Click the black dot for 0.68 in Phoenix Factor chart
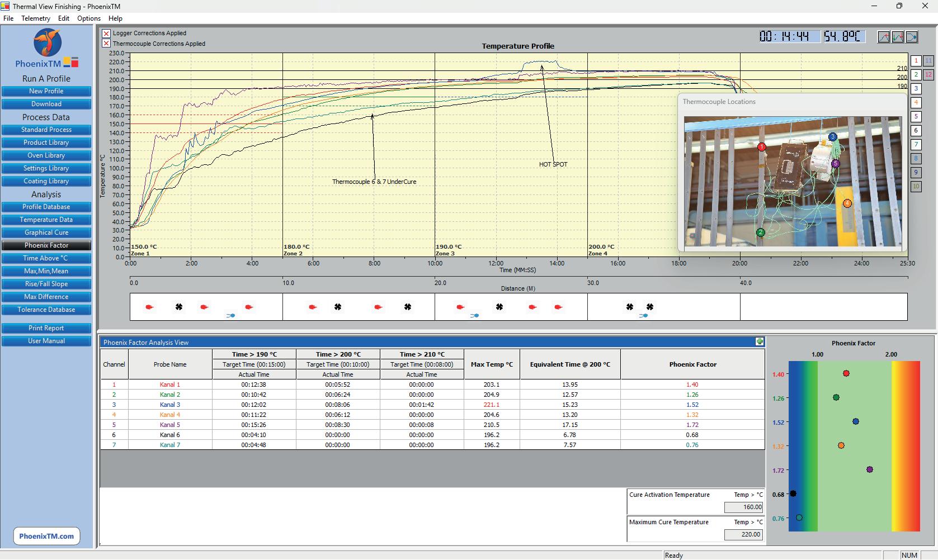The height and width of the screenshot is (560, 938). pyautogui.click(x=793, y=493)
